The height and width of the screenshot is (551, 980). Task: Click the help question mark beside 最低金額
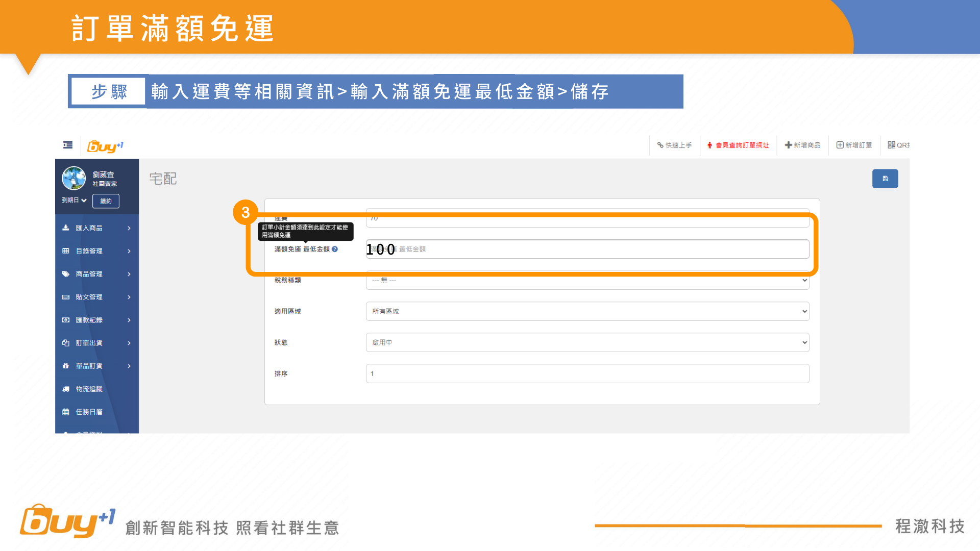[335, 249]
